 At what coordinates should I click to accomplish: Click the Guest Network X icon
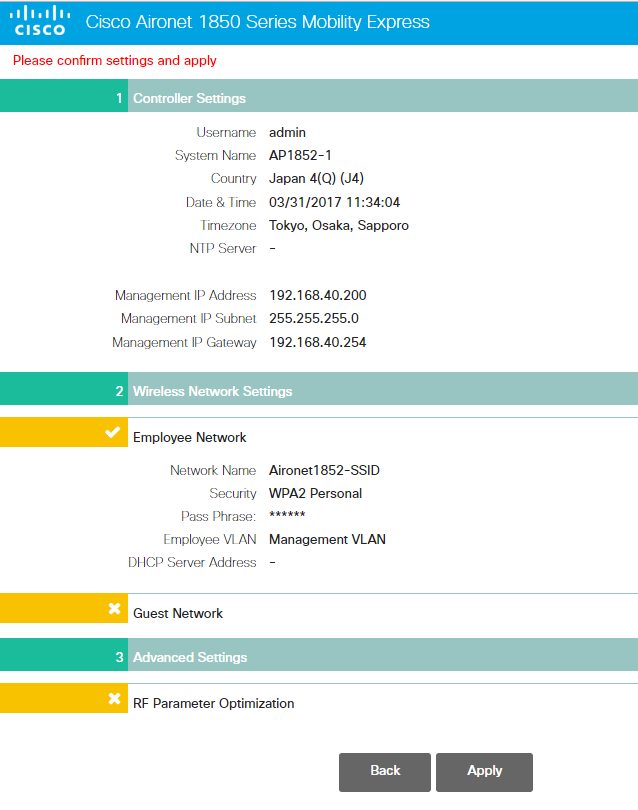[x=114, y=608]
